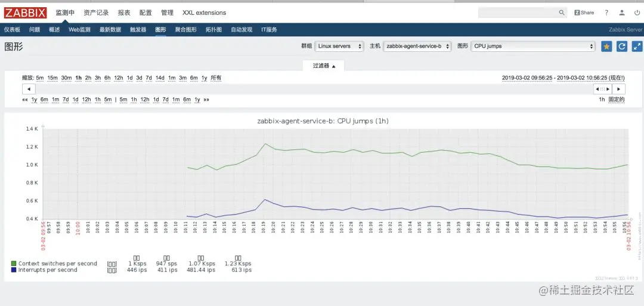Click Interrupts per second legend text
644x306 pixels.
(48, 270)
